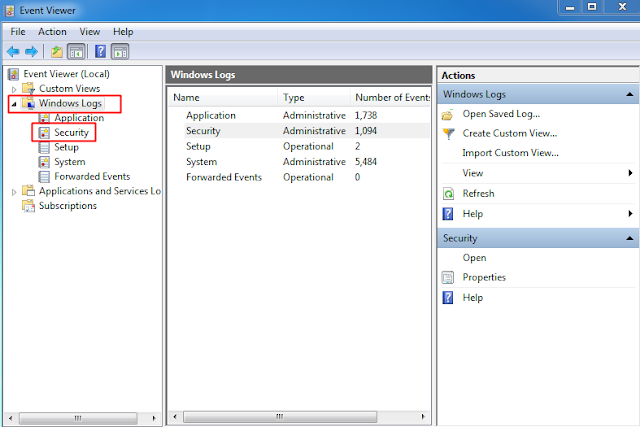
Task: Select Forwarded Events in the tree
Action: coord(92,177)
